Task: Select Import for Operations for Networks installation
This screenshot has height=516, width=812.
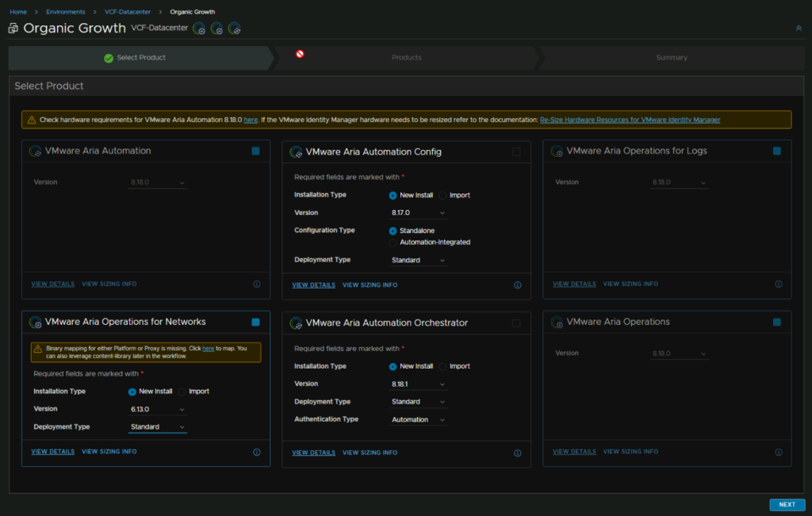Action: coord(182,392)
